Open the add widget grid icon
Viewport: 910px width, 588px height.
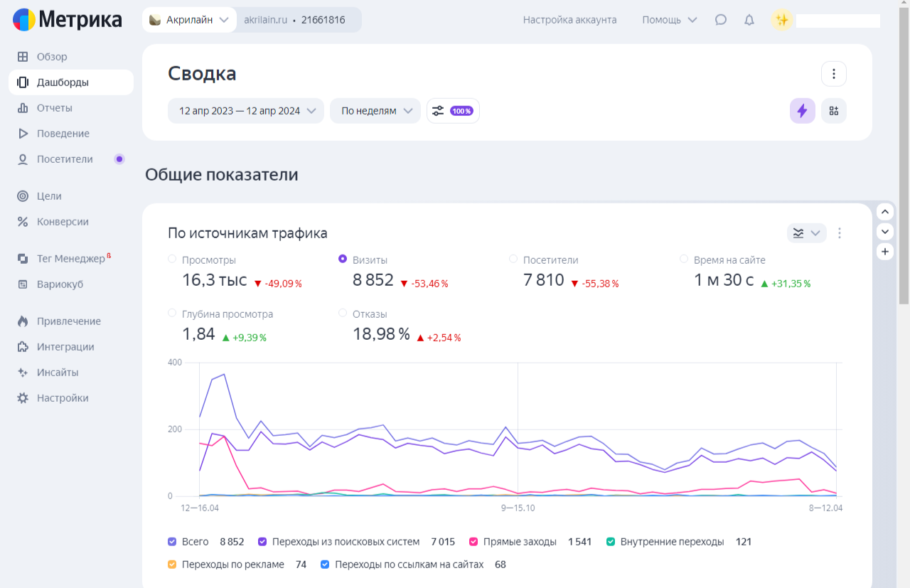coord(834,111)
